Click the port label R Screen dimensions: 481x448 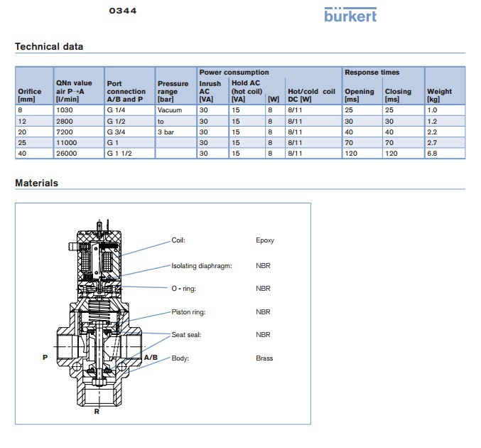[97, 412]
